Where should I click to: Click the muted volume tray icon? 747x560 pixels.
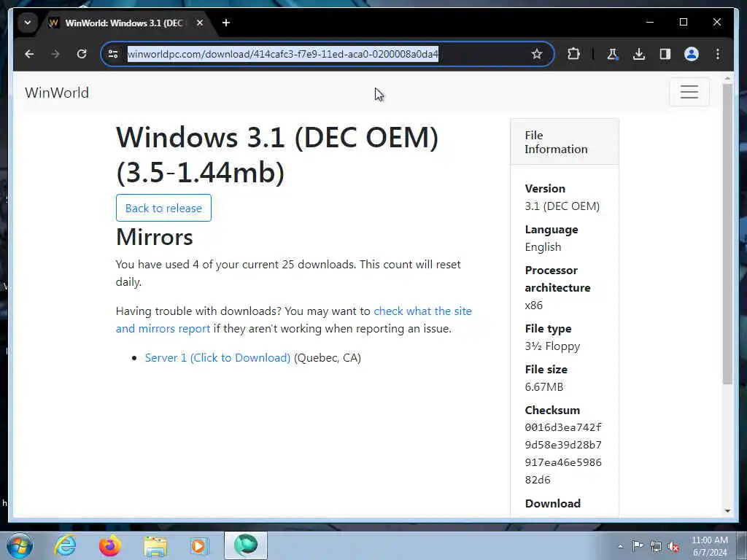[673, 547]
